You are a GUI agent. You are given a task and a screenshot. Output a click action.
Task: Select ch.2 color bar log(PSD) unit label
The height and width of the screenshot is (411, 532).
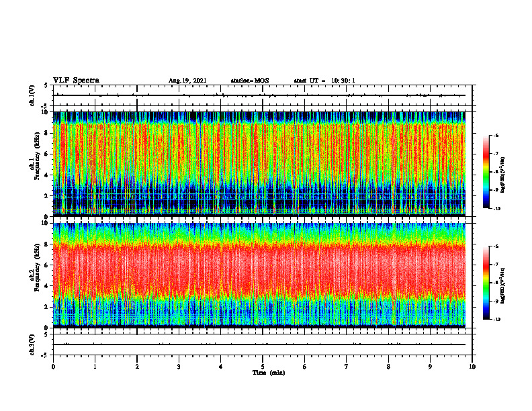pyautogui.click(x=503, y=286)
